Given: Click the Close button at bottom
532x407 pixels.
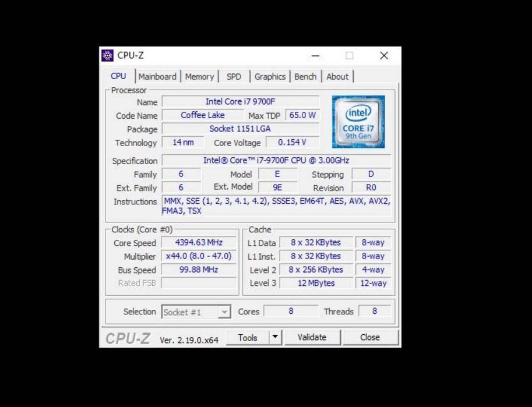Looking at the screenshot, I should 370,338.
